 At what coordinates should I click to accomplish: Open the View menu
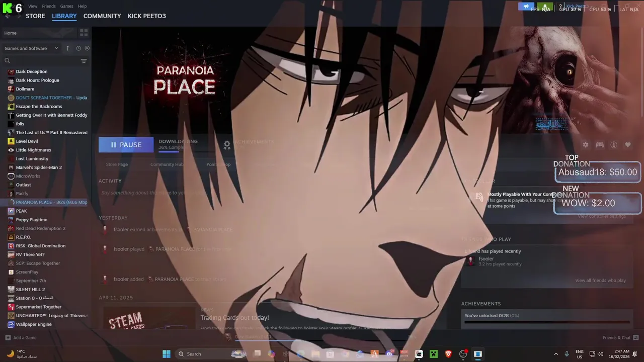coord(33,6)
